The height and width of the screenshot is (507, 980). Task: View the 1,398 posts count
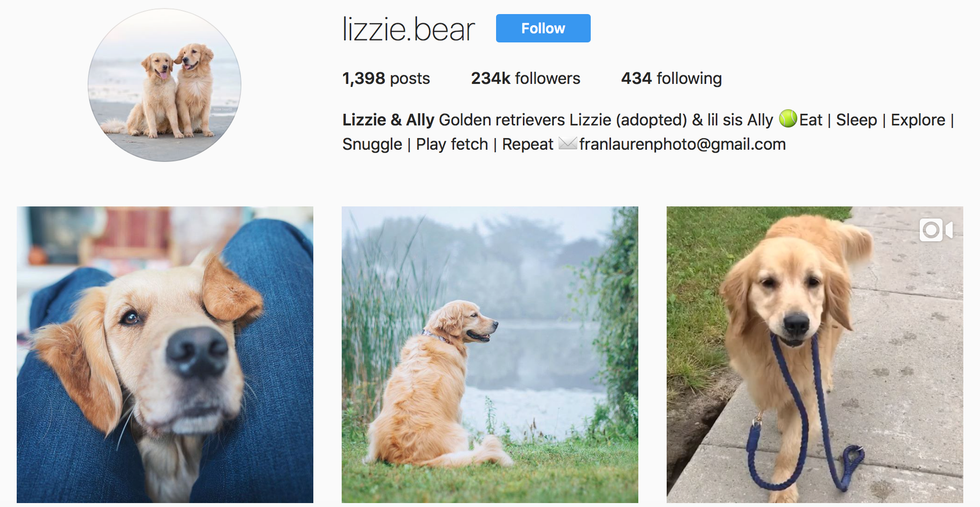386,78
